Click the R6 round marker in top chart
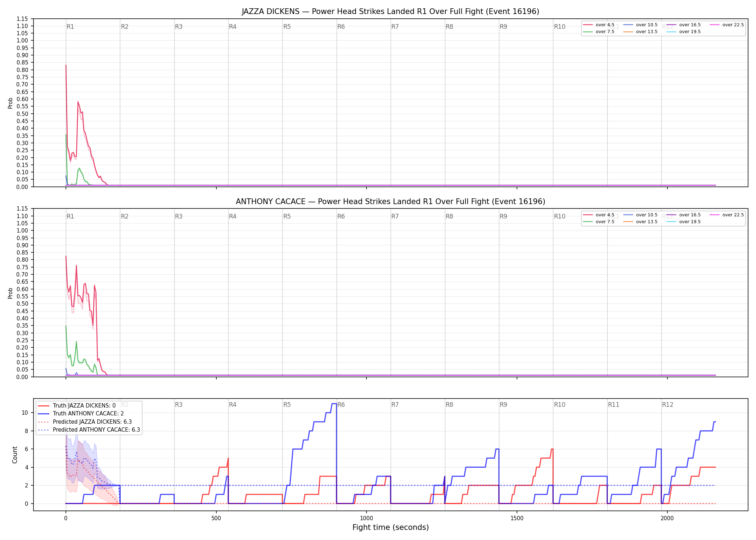 [x=341, y=27]
